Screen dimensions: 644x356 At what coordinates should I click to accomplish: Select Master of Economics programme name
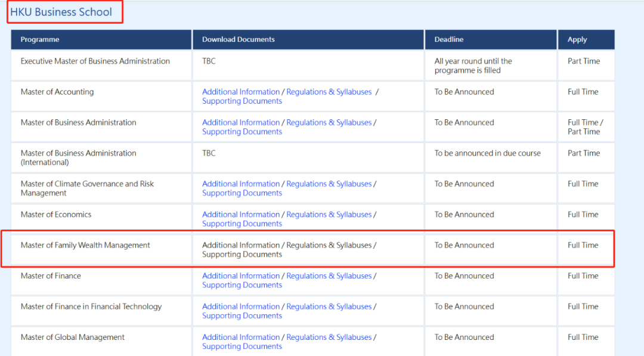point(56,214)
